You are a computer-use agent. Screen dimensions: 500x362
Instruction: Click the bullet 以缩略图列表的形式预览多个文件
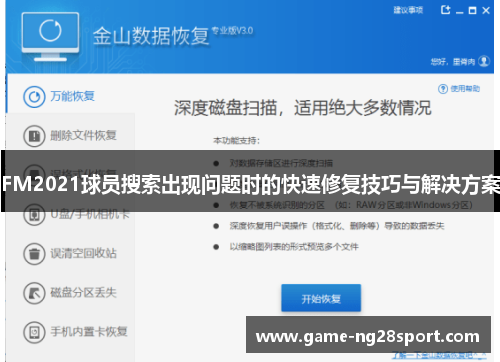[294, 247]
